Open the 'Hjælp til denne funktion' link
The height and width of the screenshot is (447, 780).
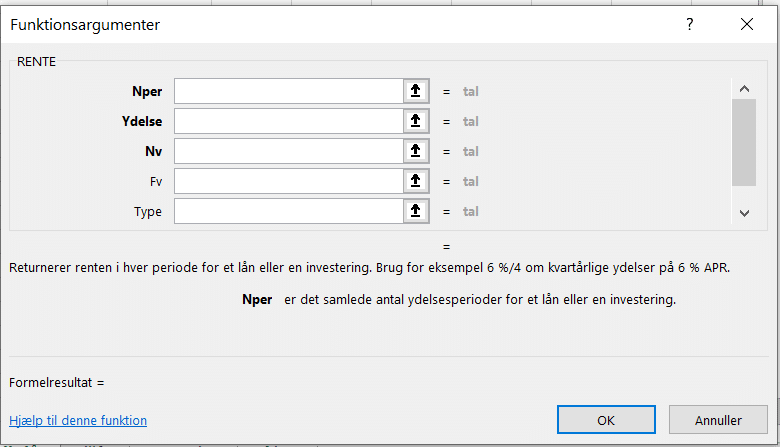click(x=78, y=421)
